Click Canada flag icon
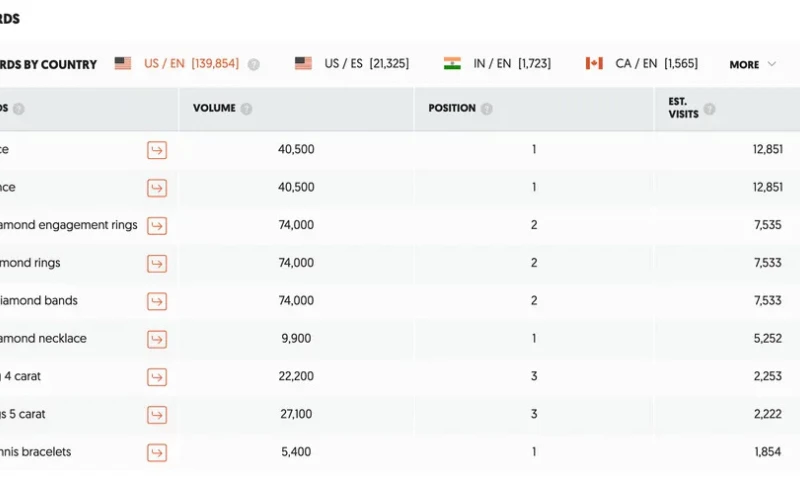800x480 pixels. [594, 63]
